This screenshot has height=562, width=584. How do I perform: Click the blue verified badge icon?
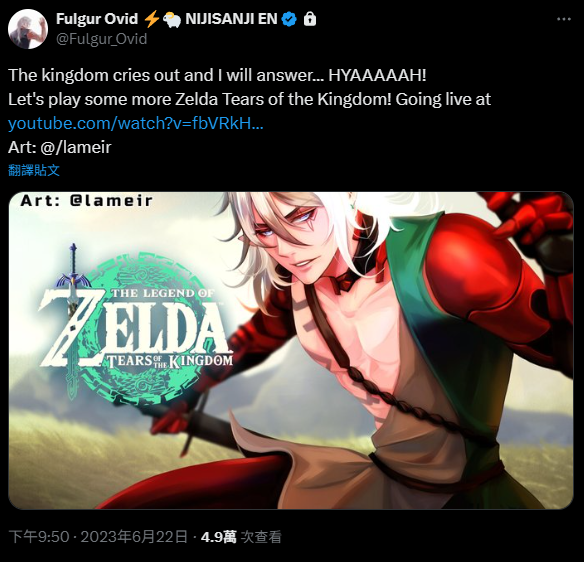[x=289, y=19]
